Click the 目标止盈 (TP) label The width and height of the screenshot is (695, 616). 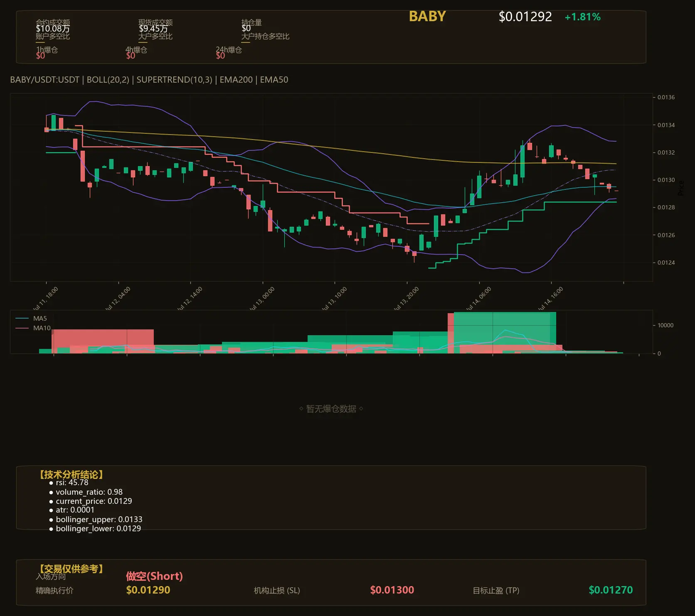(496, 590)
